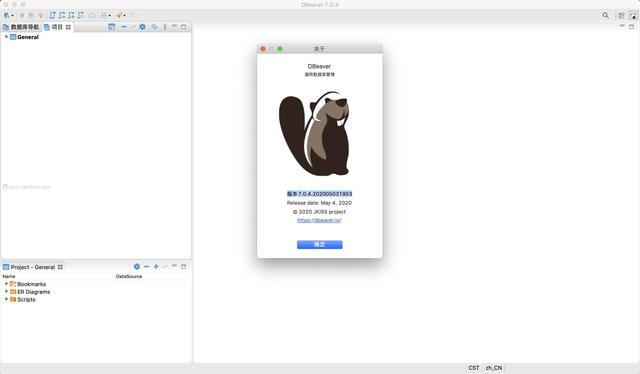
Task: Click the collapse-all minus in upper panel
Action: pyautogui.click(x=124, y=27)
